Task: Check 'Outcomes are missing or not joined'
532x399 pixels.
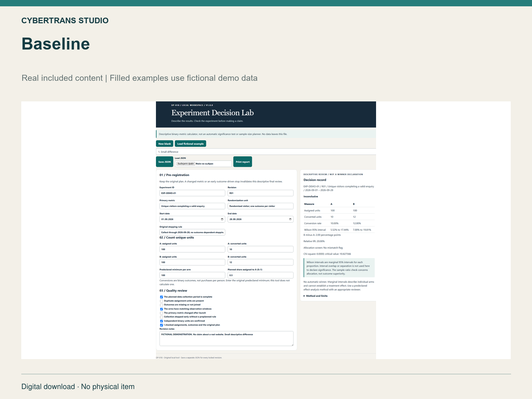Action: click(162, 305)
